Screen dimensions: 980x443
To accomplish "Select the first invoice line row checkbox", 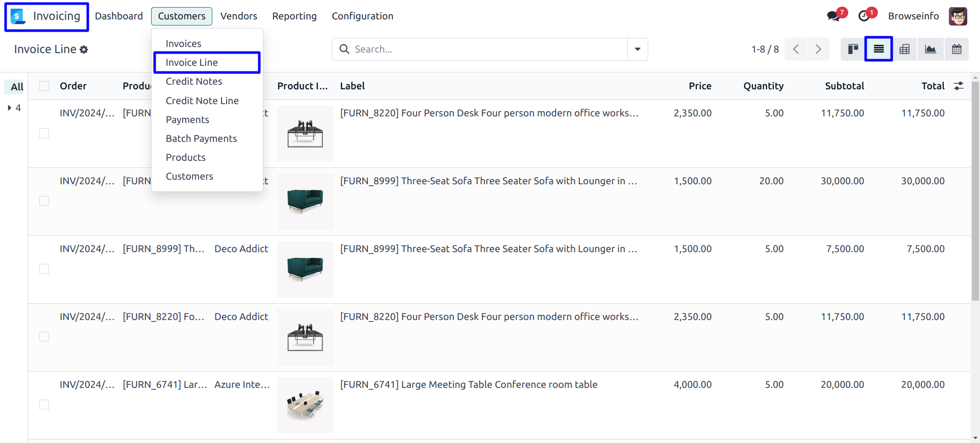I will pos(44,133).
